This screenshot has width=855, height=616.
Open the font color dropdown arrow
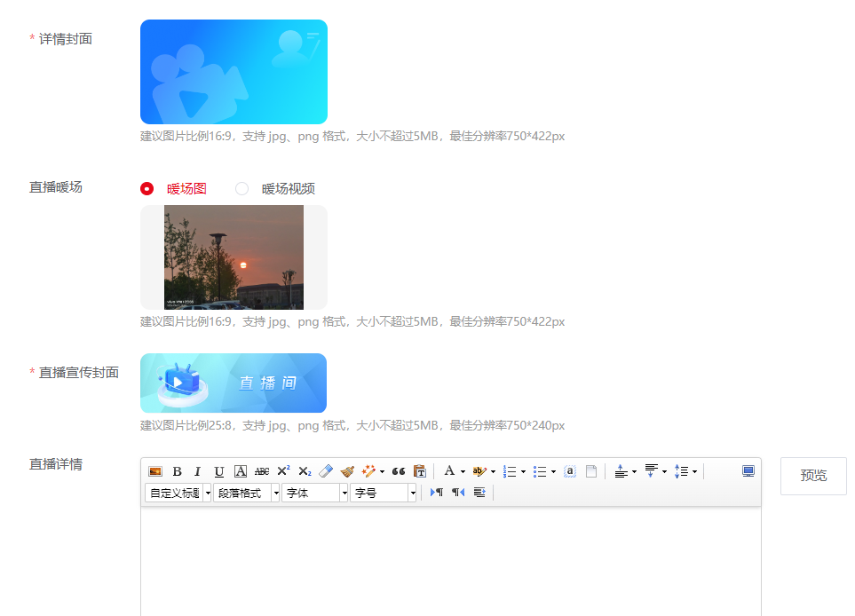pos(463,471)
